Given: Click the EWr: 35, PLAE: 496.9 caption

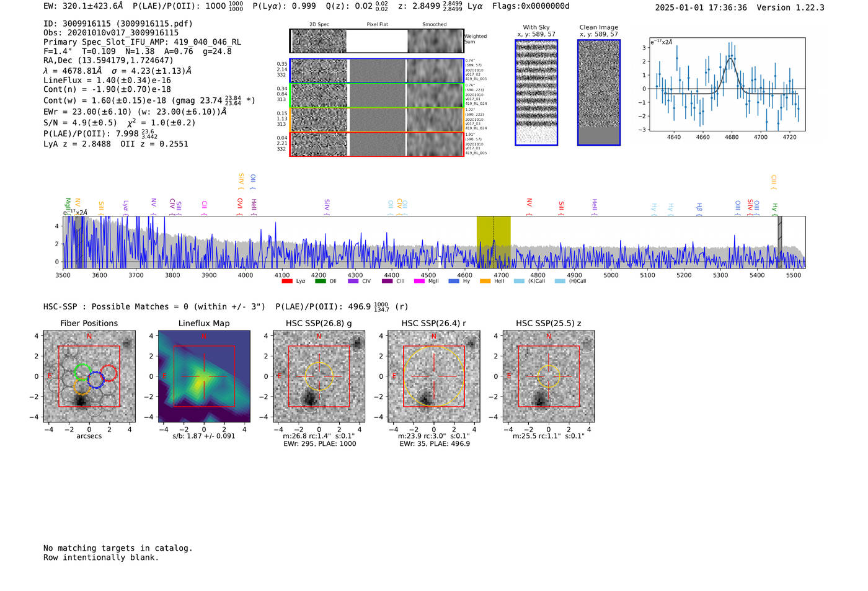Looking at the screenshot, I should (x=435, y=444).
